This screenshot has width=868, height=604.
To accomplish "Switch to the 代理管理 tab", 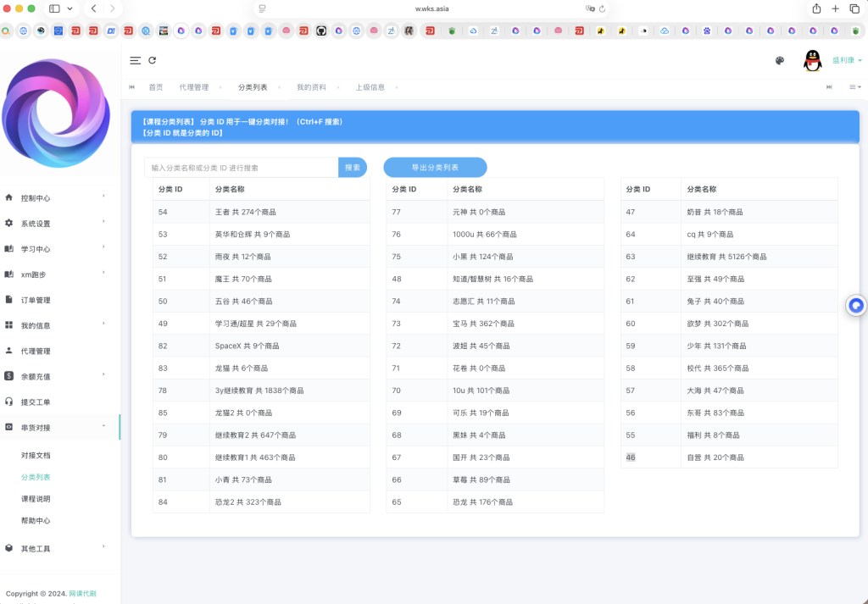I will [x=194, y=87].
